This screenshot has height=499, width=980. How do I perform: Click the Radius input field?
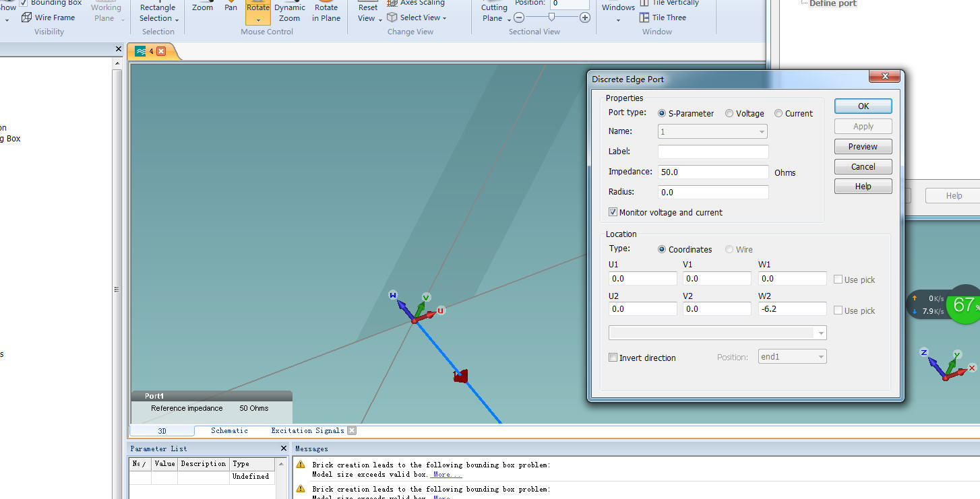pos(713,192)
